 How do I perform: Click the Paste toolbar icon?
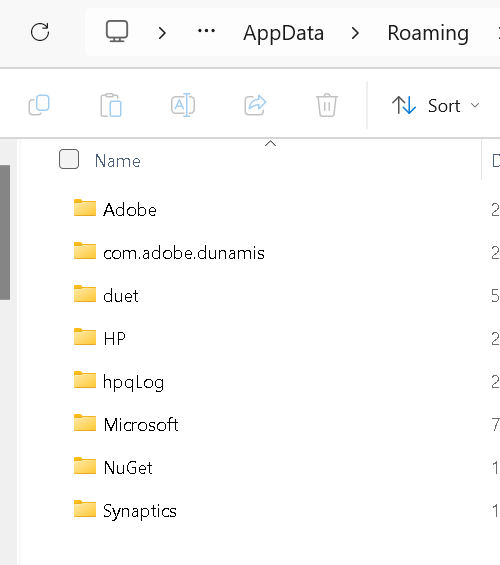point(111,105)
